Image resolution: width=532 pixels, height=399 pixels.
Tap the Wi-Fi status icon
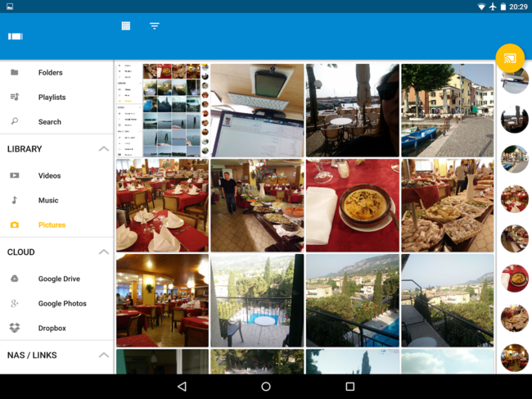(481, 7)
